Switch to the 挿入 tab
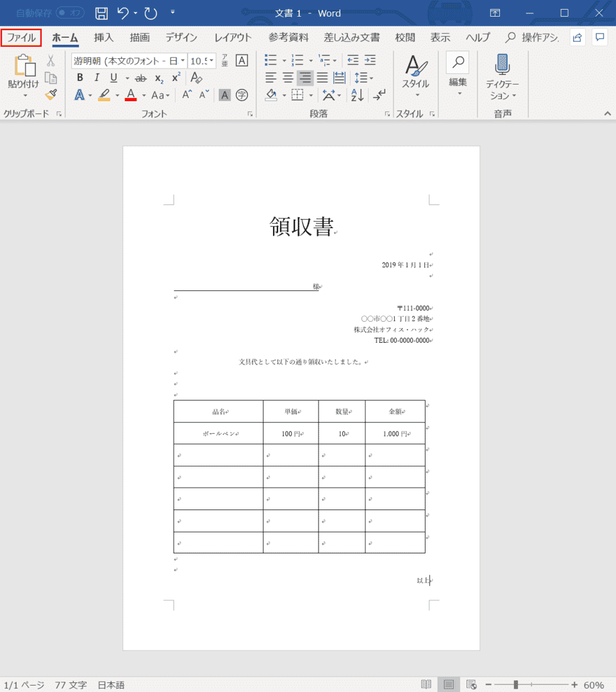Viewport: 616px width, 692px height. (x=104, y=38)
